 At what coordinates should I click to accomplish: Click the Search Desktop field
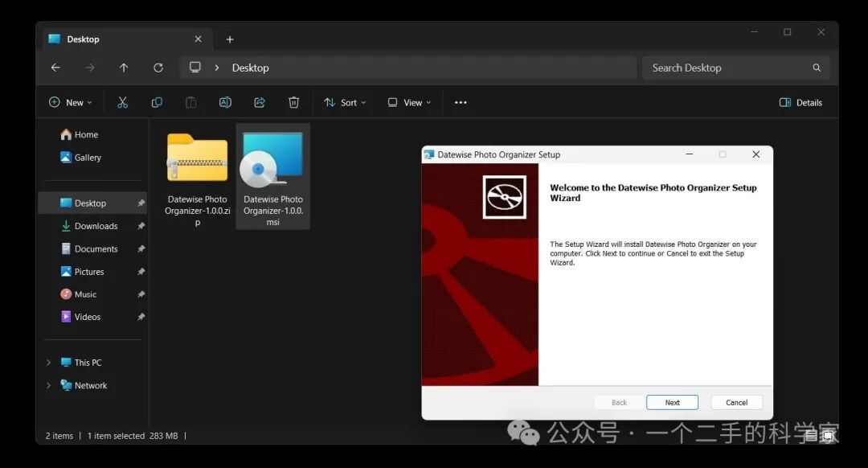[x=735, y=68]
